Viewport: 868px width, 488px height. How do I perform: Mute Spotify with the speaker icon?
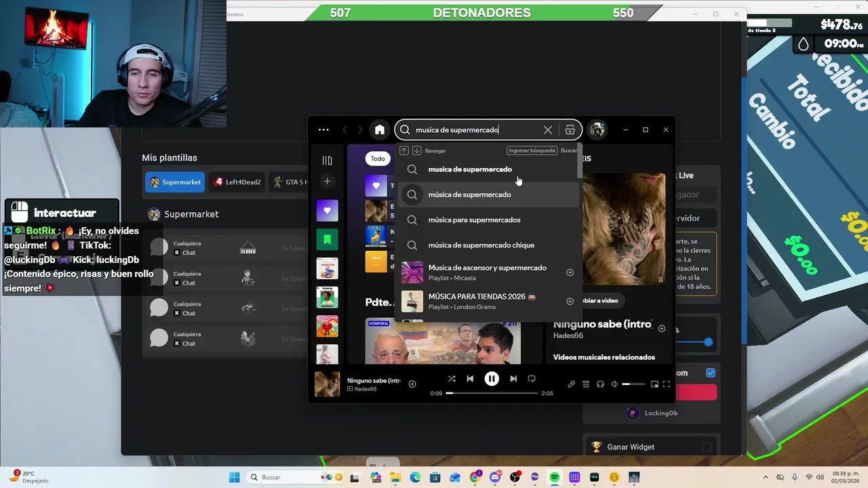coord(614,384)
